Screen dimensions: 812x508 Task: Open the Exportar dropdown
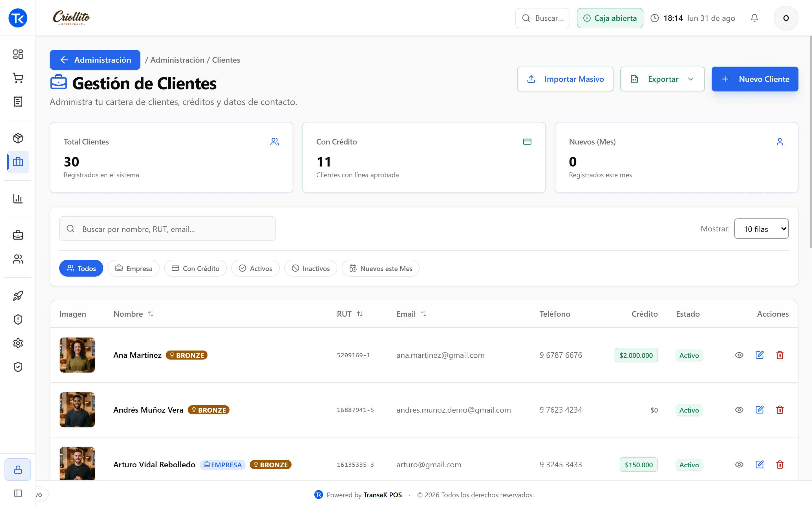662,79
